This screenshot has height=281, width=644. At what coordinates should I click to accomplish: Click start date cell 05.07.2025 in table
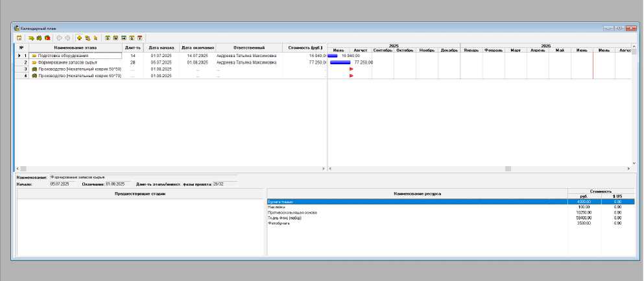coord(161,62)
